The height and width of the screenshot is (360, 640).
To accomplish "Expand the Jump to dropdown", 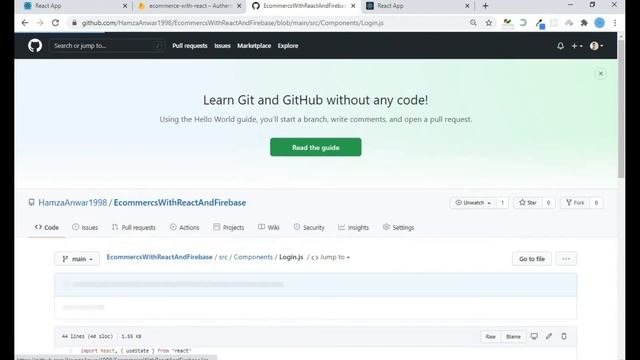I will (331, 257).
